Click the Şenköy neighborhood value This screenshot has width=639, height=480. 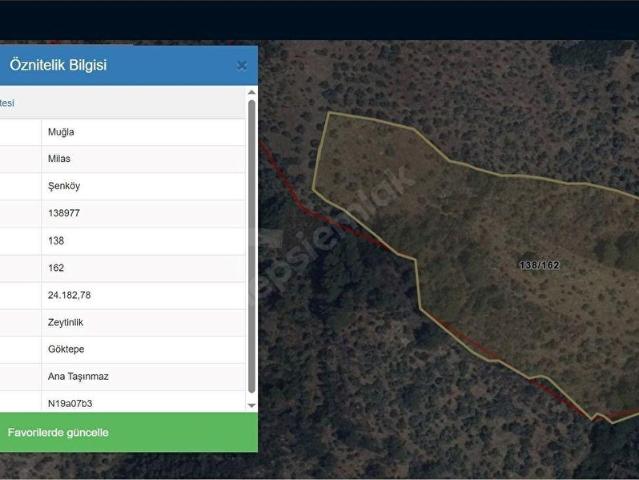tap(64, 186)
